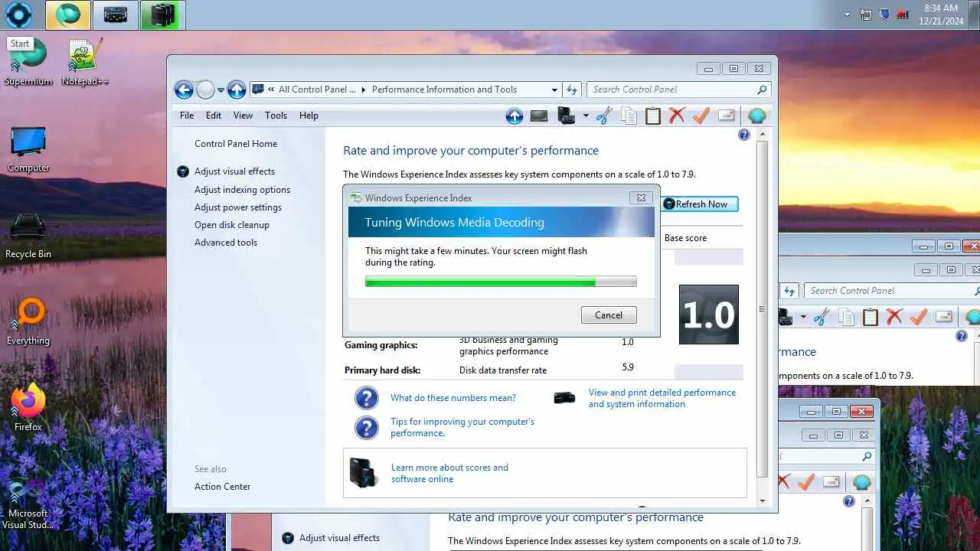Viewport: 980px width, 551px height.
Task: Select the Recycle Bin desktop icon
Action: pyautogui.click(x=28, y=236)
